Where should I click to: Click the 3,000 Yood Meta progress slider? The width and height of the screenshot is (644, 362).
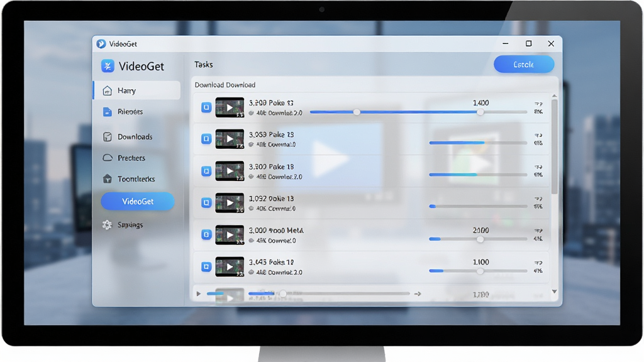[478, 239]
